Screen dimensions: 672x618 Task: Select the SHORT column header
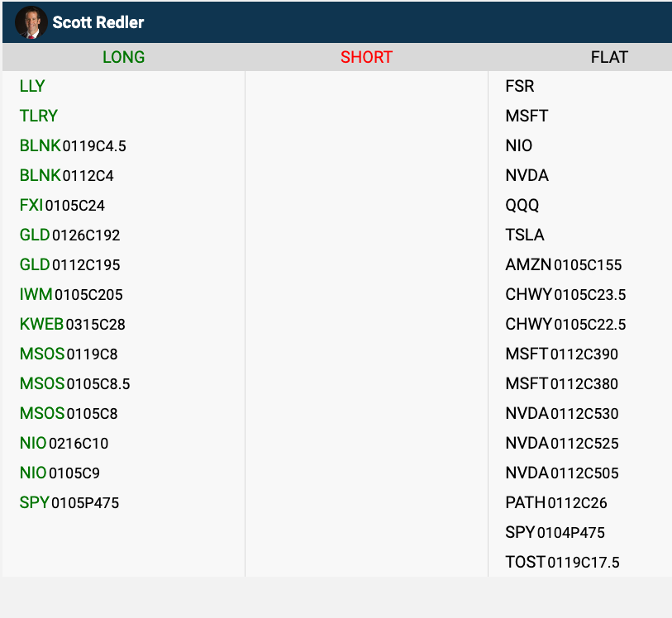(x=366, y=57)
